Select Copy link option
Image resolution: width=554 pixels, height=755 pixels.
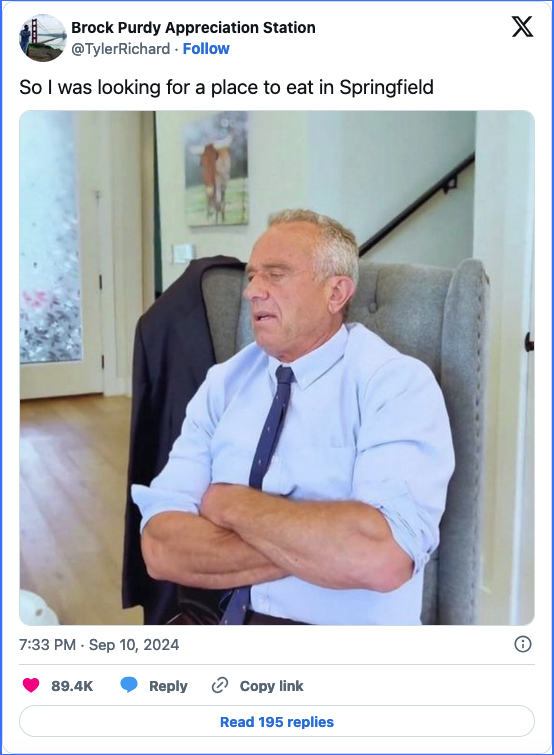271,686
